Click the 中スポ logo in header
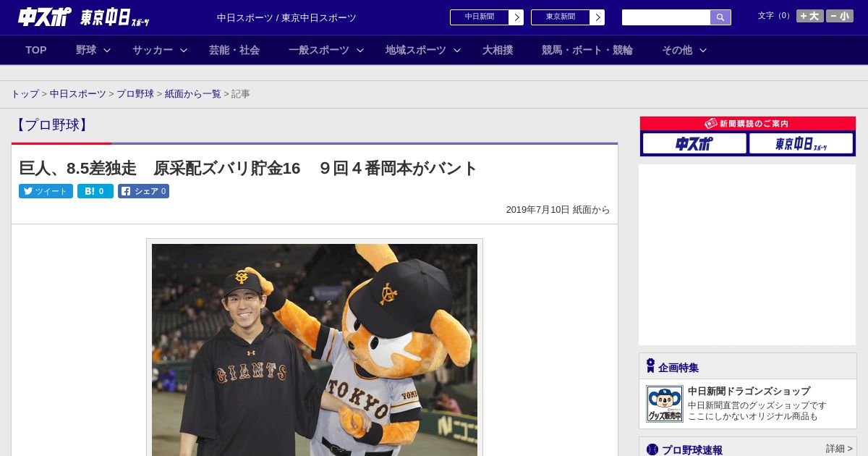This screenshot has width=868, height=456. 44,17
